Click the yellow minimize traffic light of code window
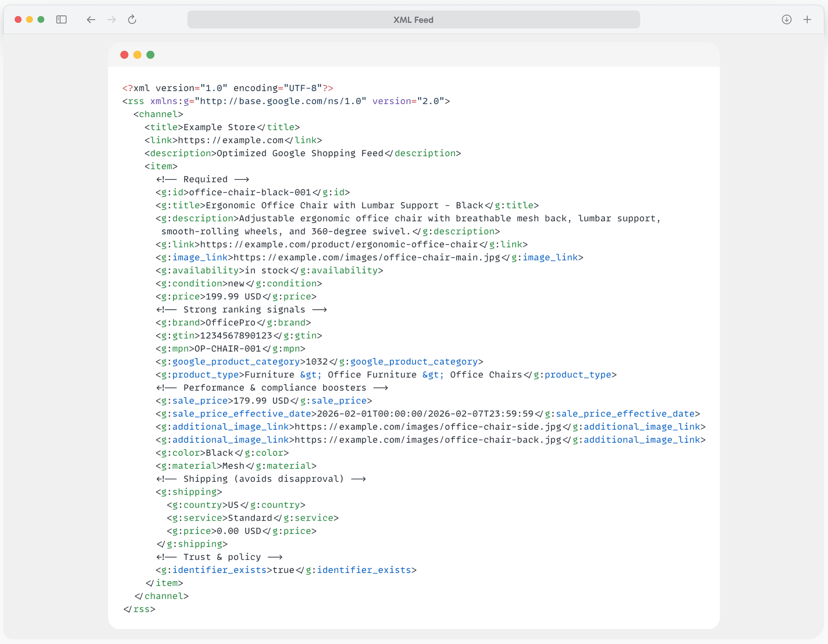Image resolution: width=828 pixels, height=644 pixels. click(x=137, y=55)
